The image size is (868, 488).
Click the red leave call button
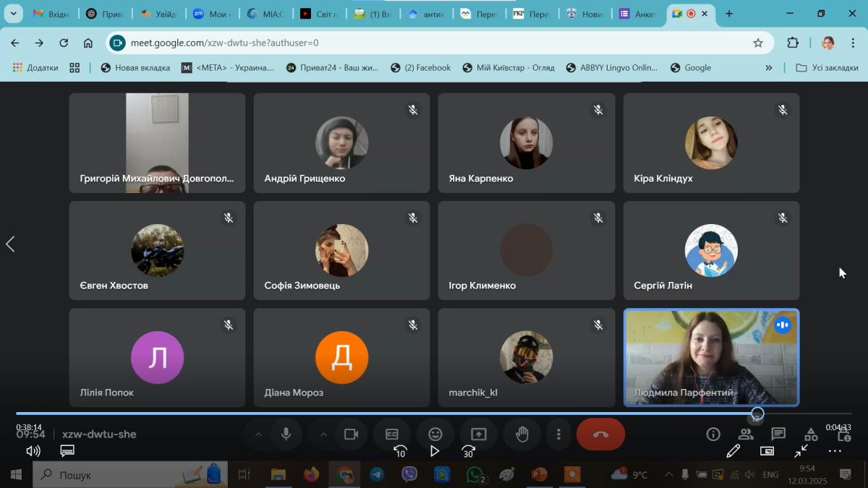[x=600, y=435]
